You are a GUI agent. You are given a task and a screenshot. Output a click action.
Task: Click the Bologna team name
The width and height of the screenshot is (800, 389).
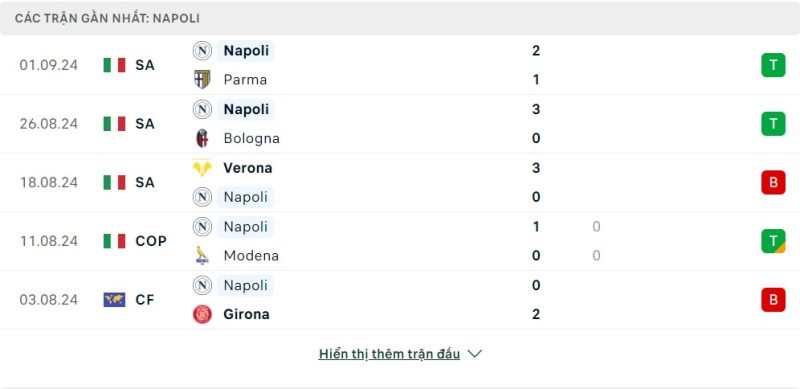pos(252,138)
